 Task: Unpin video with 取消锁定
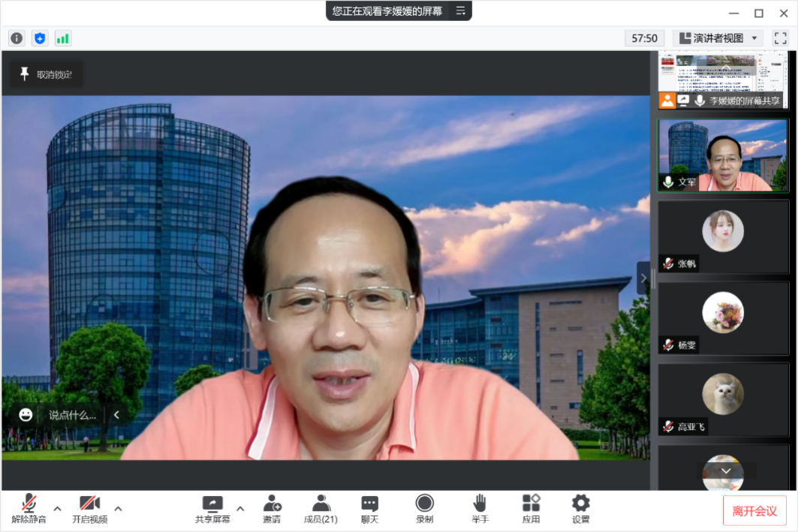46,74
